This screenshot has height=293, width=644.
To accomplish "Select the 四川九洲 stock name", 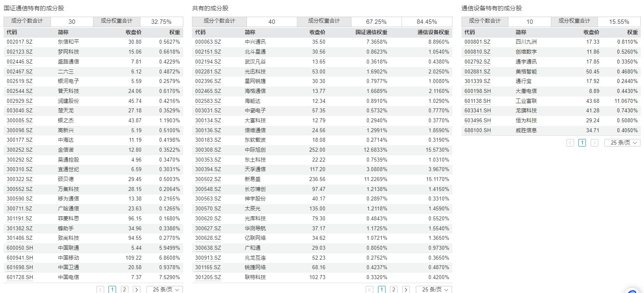I will coord(526,42).
